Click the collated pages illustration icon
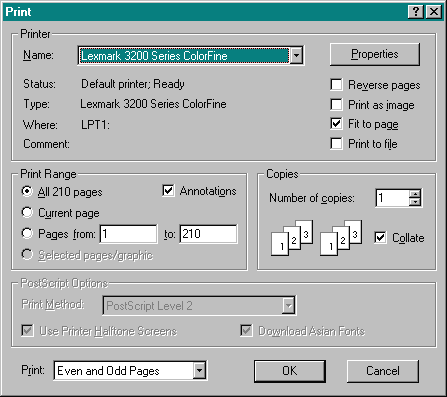Viewport: 447px width, 397px height. click(316, 238)
